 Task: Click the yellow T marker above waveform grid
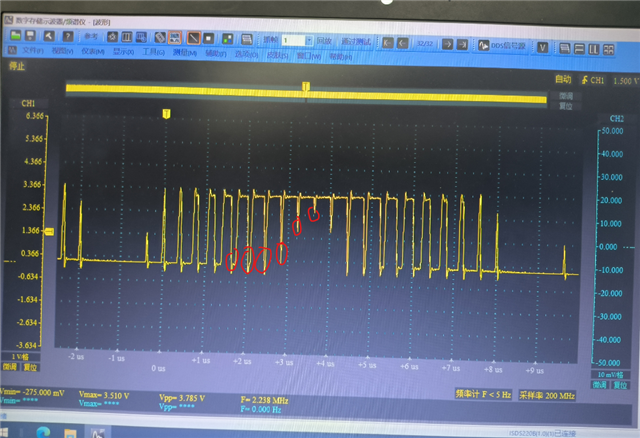(x=166, y=113)
